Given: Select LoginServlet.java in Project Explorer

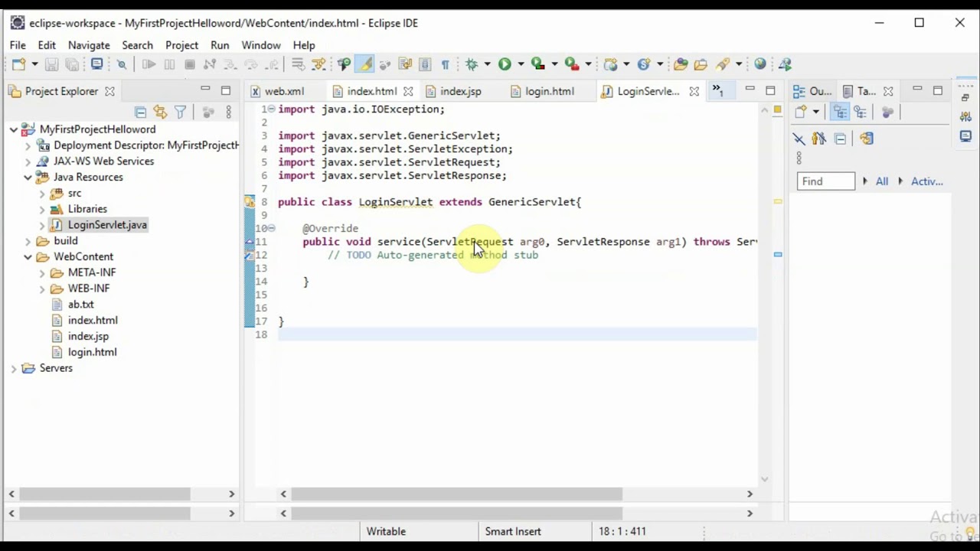Looking at the screenshot, I should [107, 225].
